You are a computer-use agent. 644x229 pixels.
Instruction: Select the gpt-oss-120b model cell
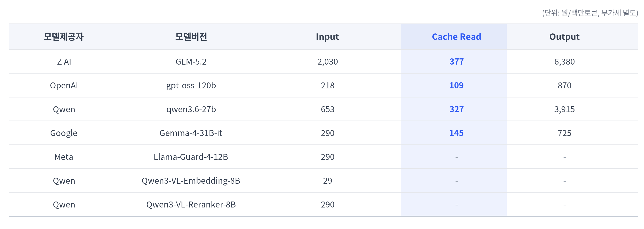click(191, 85)
